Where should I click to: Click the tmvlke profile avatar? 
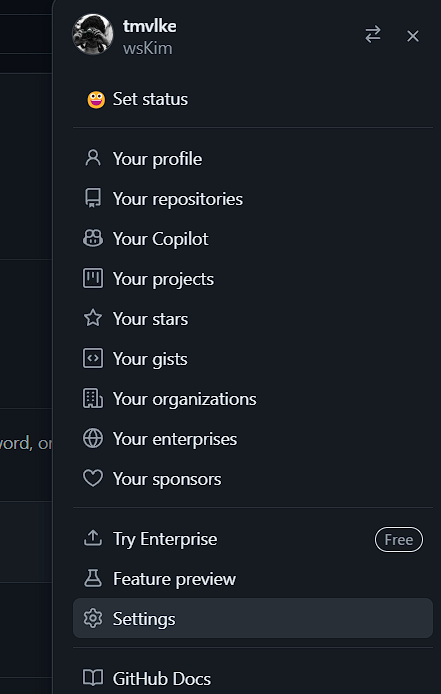[93, 34]
